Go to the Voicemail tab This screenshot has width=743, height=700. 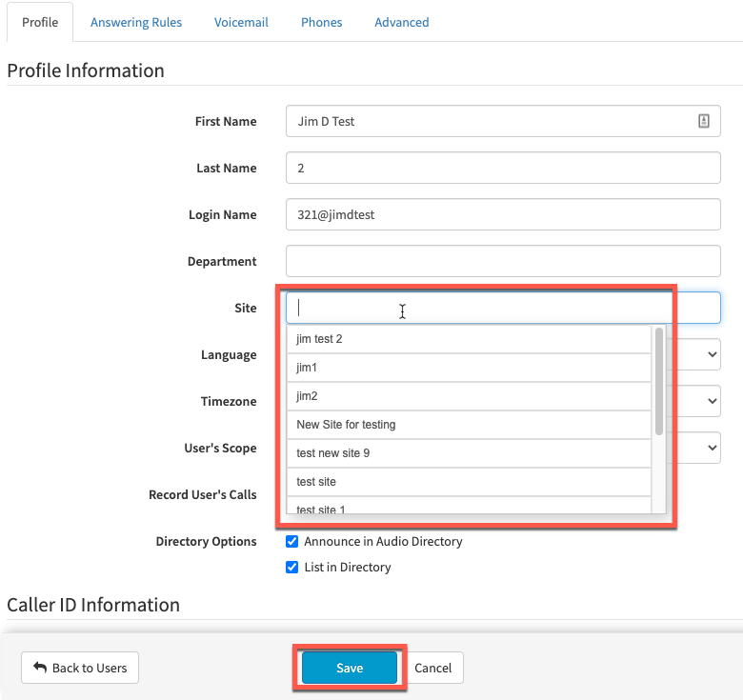(241, 22)
